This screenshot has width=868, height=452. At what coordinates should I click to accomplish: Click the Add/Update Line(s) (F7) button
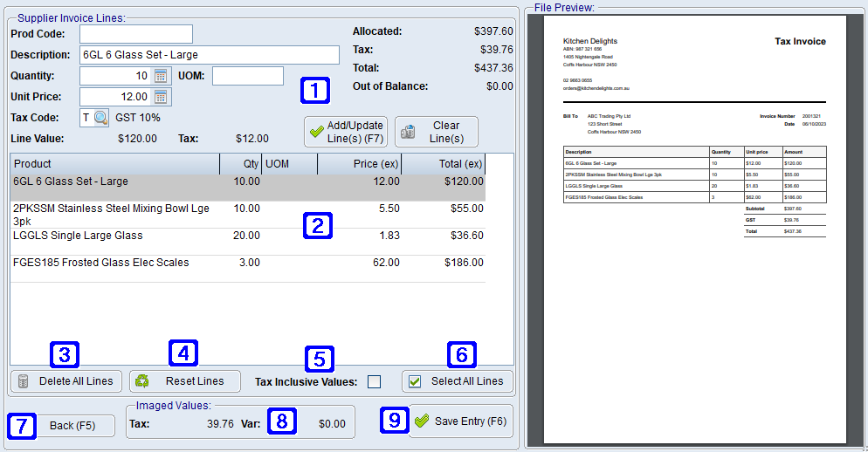click(x=346, y=132)
